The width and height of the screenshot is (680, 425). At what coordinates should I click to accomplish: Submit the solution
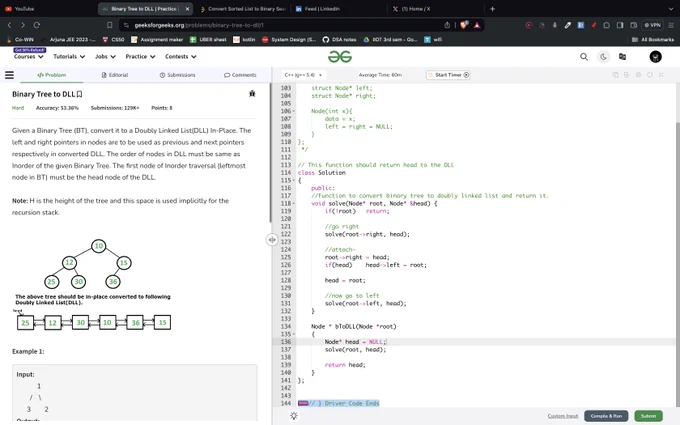pyautogui.click(x=648, y=416)
